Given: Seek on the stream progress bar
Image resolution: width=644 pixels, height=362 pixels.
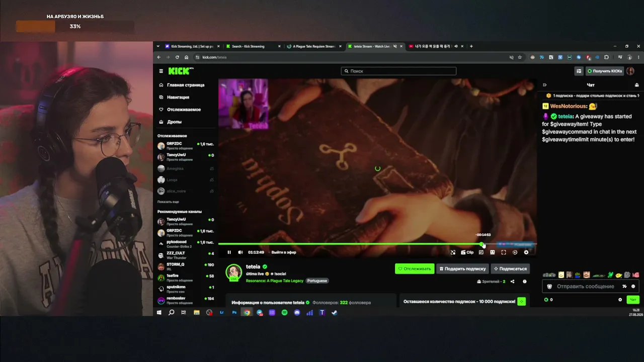Looking at the screenshot, I should click(x=377, y=244).
